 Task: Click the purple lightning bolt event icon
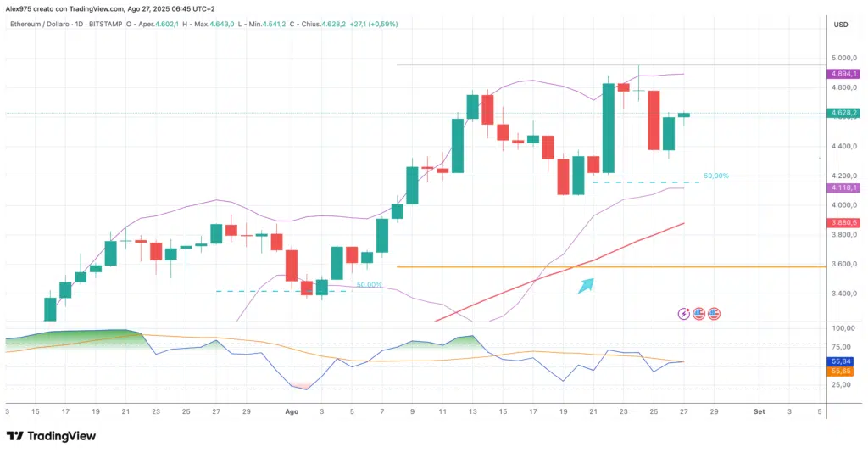[x=684, y=314]
